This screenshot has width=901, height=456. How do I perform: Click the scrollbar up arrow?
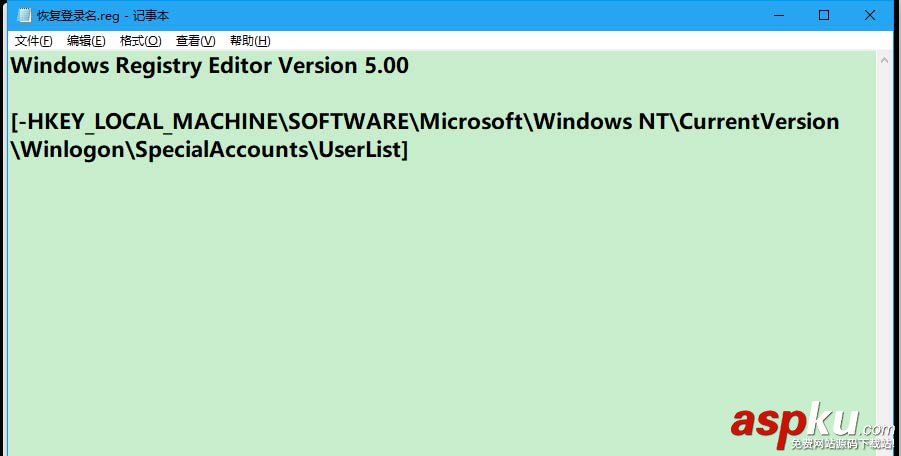884,61
